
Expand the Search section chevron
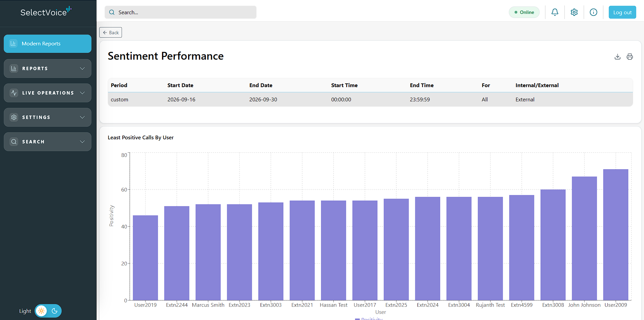pos(82,142)
